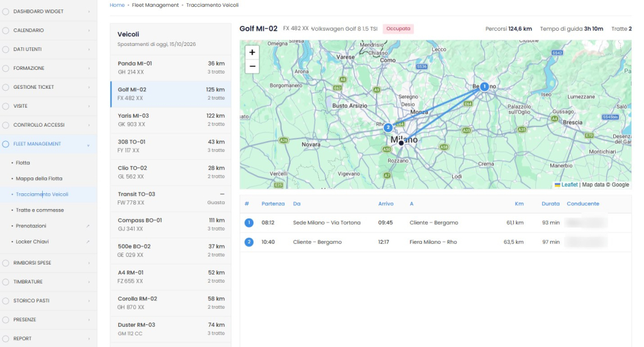Open the Flotta submenu item

pos(23,163)
